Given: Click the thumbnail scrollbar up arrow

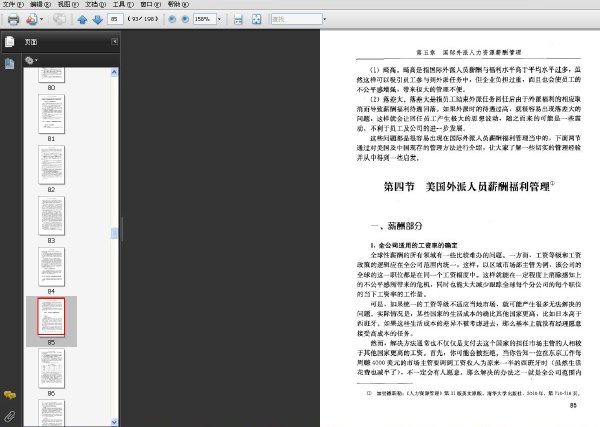Looking at the screenshot, I should coord(114,72).
